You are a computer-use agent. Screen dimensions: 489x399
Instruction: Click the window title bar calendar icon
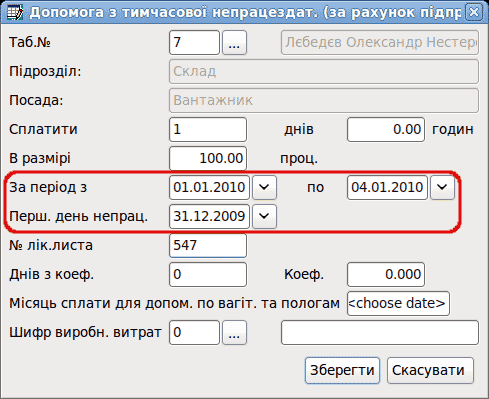click(x=15, y=12)
